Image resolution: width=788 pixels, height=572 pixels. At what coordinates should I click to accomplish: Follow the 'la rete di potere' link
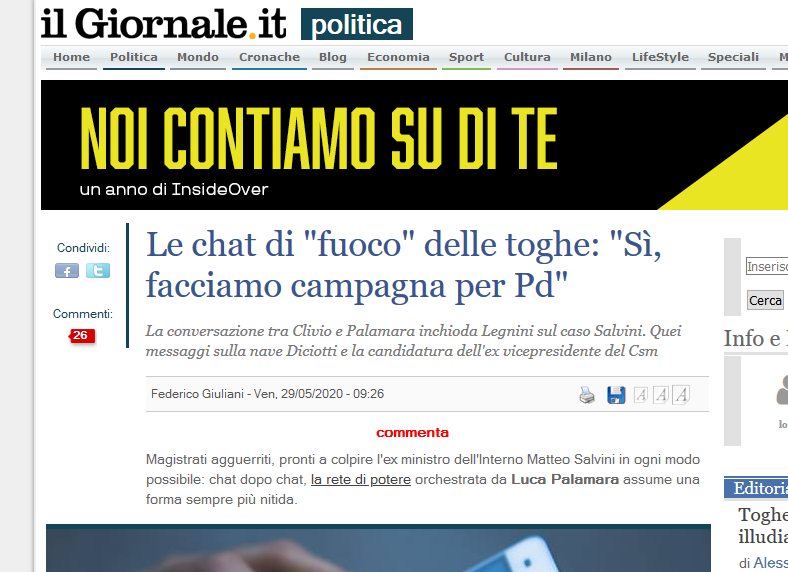[361, 480]
